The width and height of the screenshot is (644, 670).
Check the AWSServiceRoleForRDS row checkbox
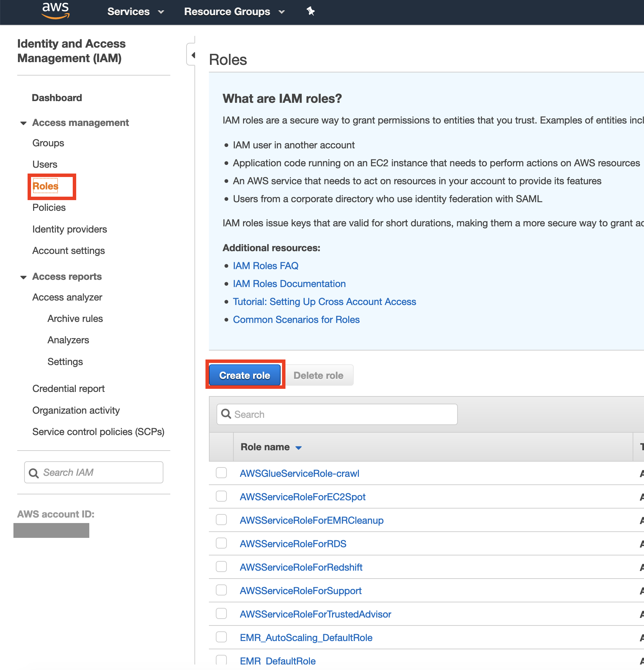[221, 543]
